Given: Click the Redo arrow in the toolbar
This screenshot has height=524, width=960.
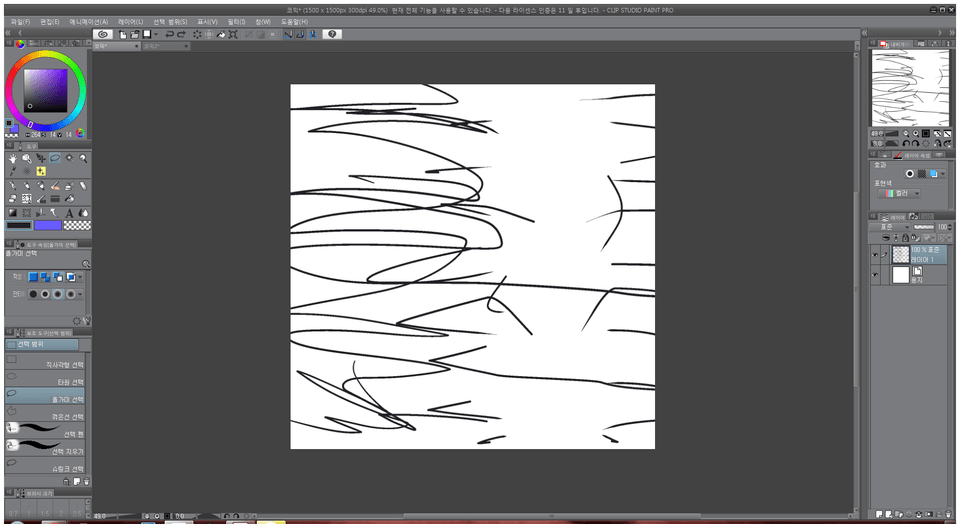Looking at the screenshot, I should 182,34.
